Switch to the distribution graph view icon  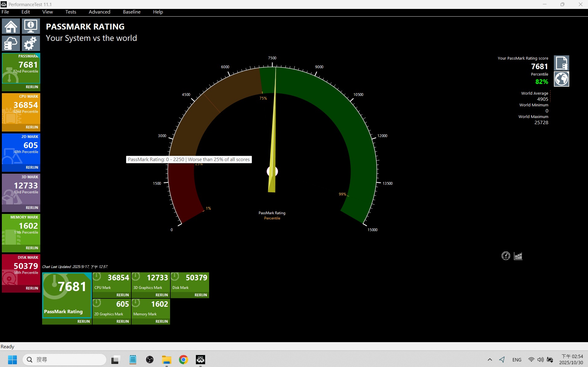pos(518,256)
